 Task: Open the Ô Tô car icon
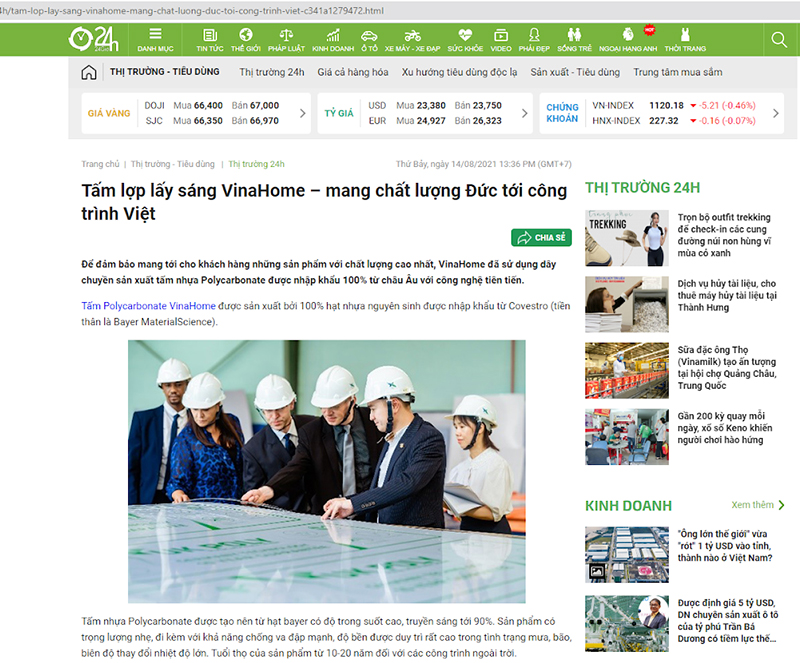(x=369, y=39)
